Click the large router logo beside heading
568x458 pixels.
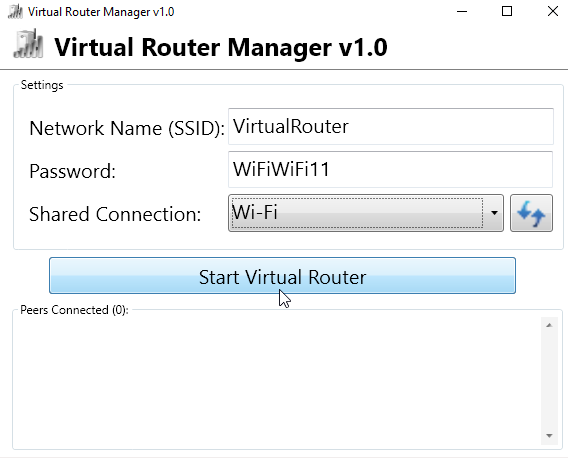tap(28, 43)
